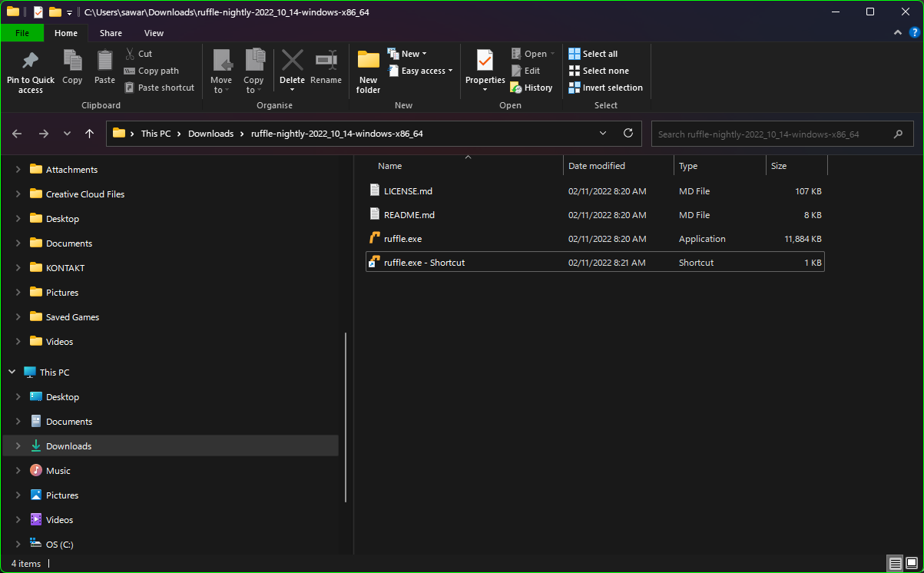Screen dimensions: 924x573
Task: Open Customize Quick Access Toolbar dropdown
Action: coord(69,12)
